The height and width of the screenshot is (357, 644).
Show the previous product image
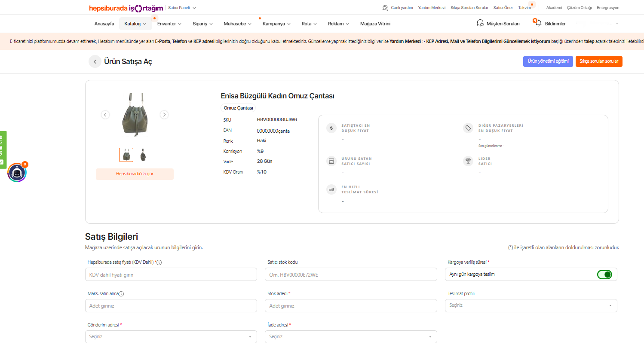pos(105,115)
